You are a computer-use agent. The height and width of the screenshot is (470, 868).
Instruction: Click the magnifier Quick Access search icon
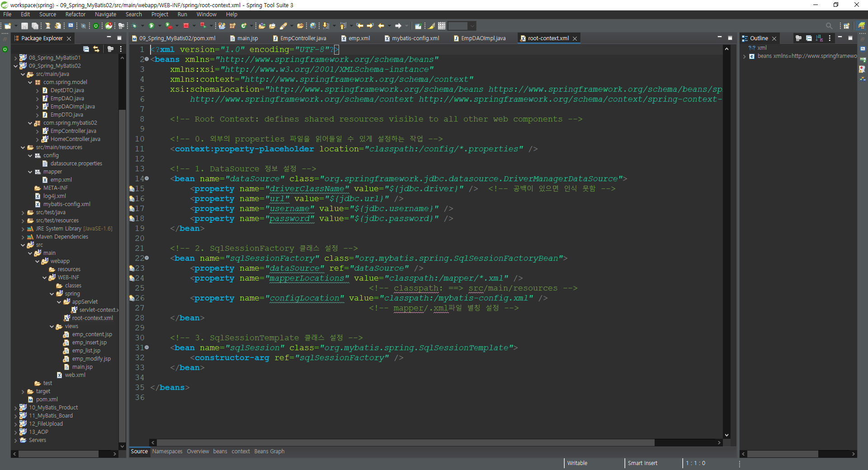click(x=829, y=26)
